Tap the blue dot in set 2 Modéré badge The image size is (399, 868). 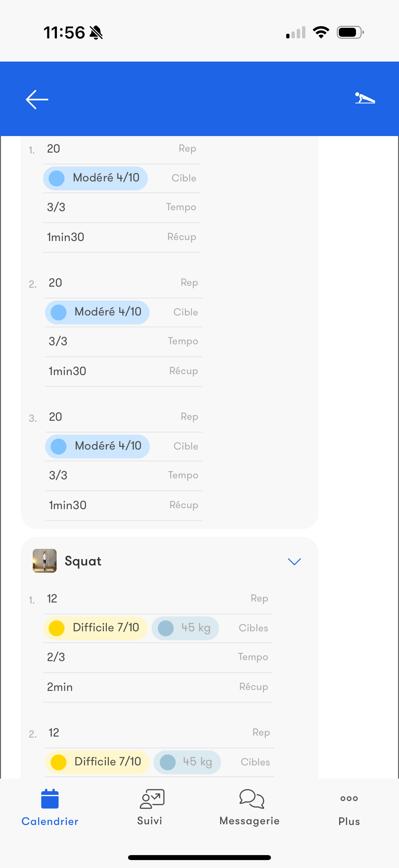pos(59,313)
